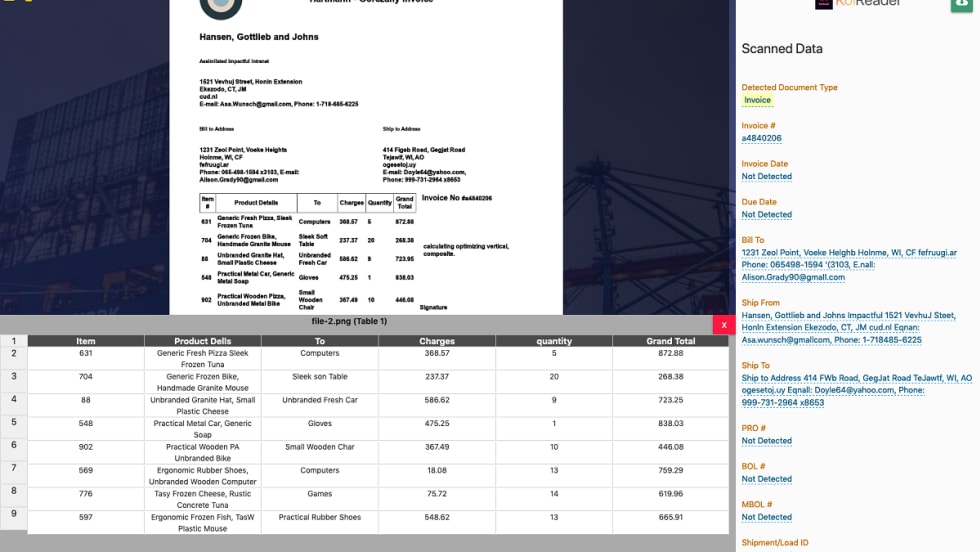Click the PRO # Not Detected value

(x=766, y=440)
